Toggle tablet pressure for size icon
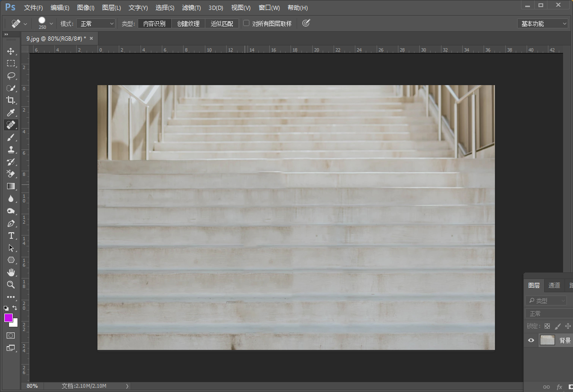The width and height of the screenshot is (573, 392). coord(306,23)
